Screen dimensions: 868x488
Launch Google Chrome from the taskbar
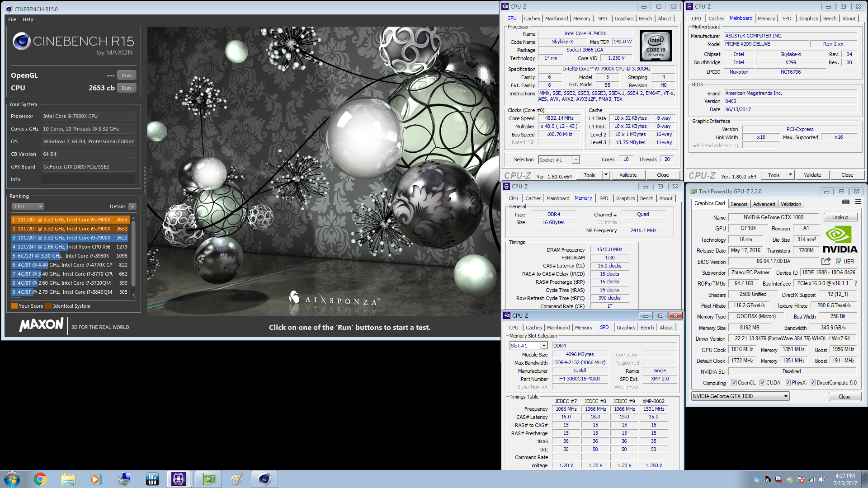40,479
